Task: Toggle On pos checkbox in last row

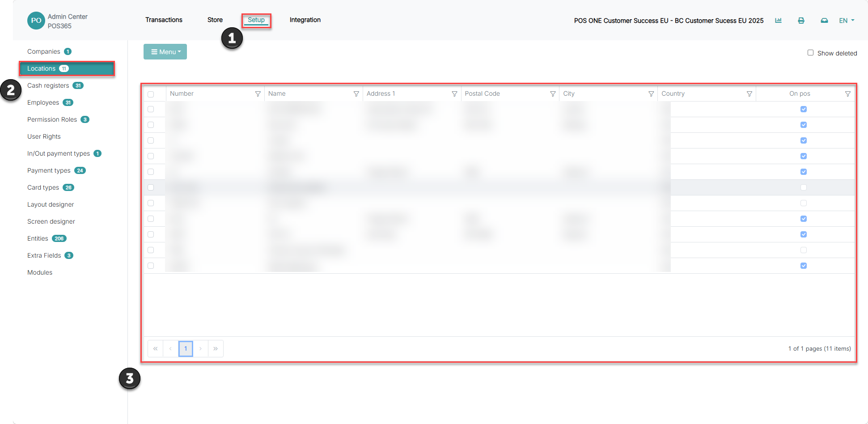Action: coord(804,266)
